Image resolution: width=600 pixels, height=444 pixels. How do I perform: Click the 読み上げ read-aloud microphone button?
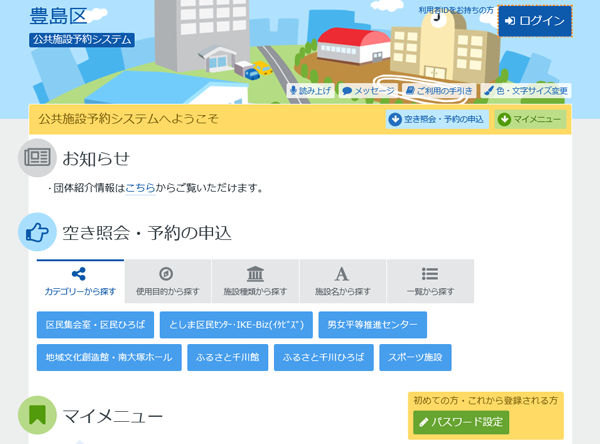[x=310, y=91]
